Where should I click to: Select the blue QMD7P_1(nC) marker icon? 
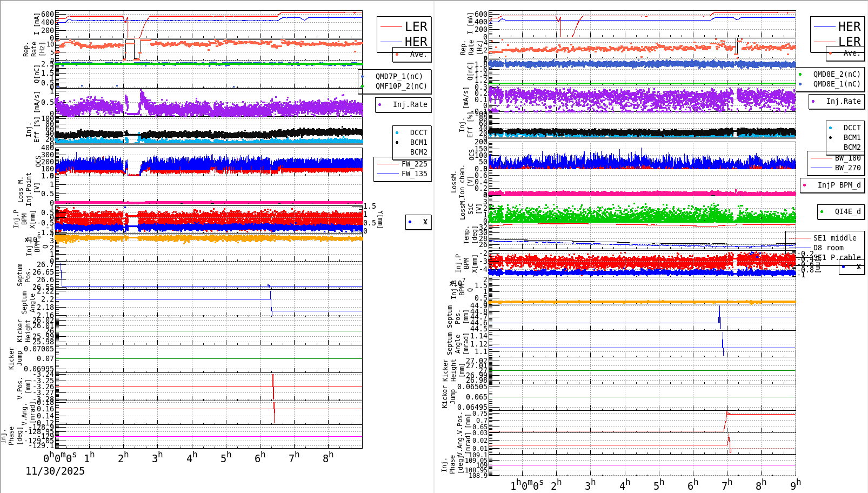tap(363, 76)
